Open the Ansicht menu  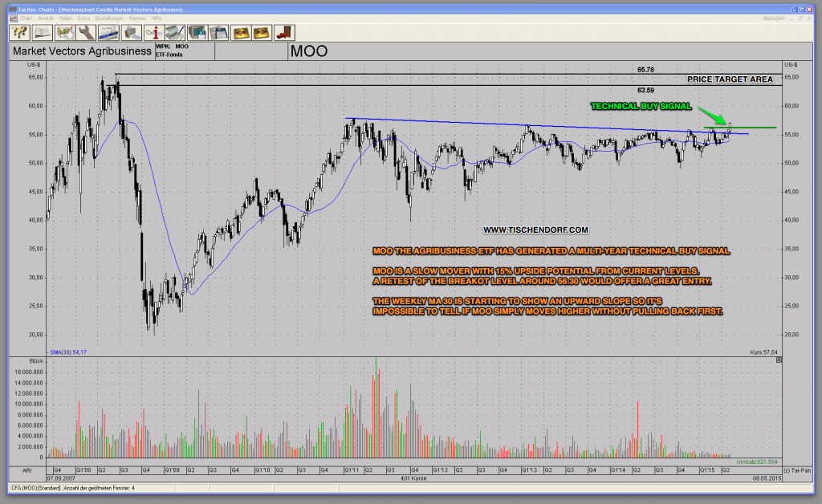[x=45, y=18]
